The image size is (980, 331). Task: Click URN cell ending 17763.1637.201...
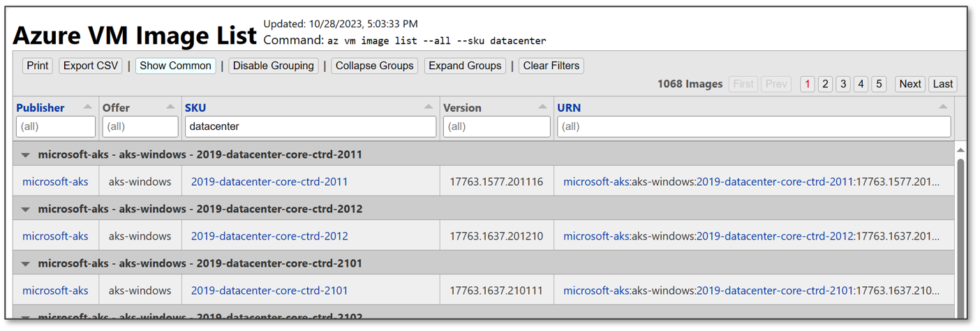click(754, 236)
